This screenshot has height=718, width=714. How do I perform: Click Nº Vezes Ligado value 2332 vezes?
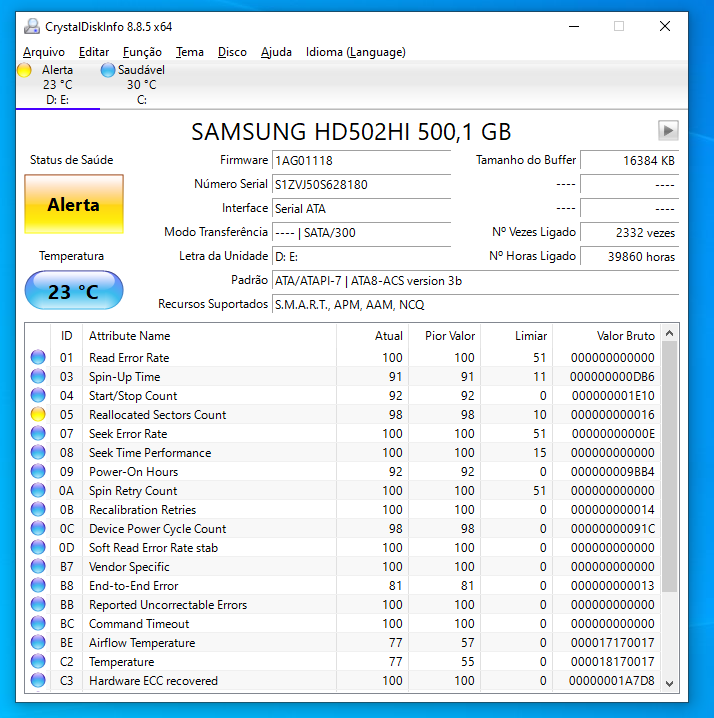click(x=629, y=233)
